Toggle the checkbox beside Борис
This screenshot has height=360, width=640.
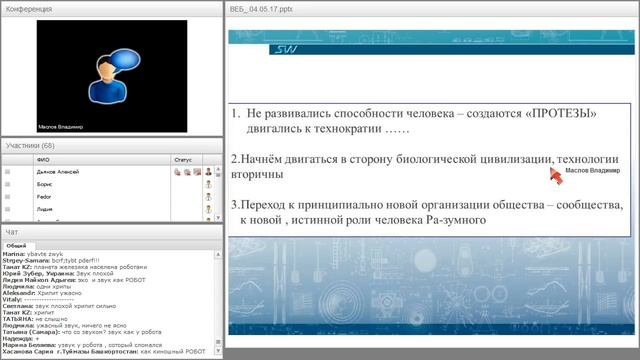click(x=7, y=184)
